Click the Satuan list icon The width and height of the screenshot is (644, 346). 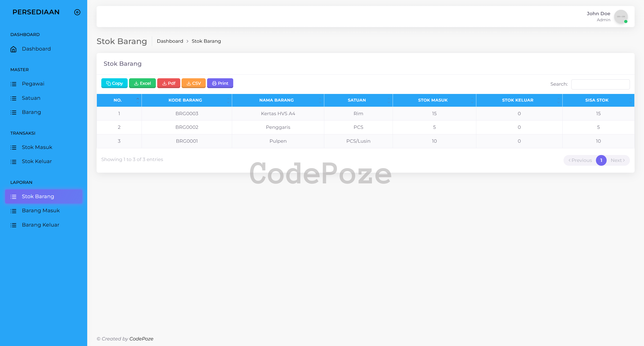point(13,98)
